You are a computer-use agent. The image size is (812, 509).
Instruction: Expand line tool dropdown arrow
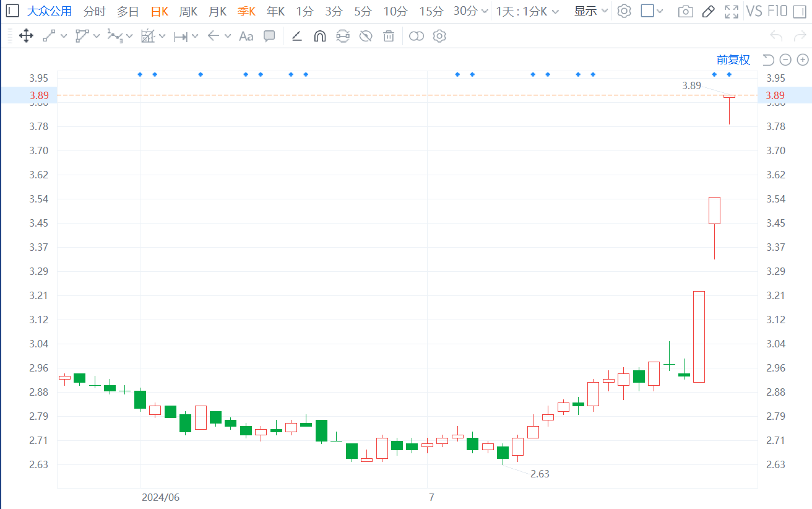(x=64, y=36)
